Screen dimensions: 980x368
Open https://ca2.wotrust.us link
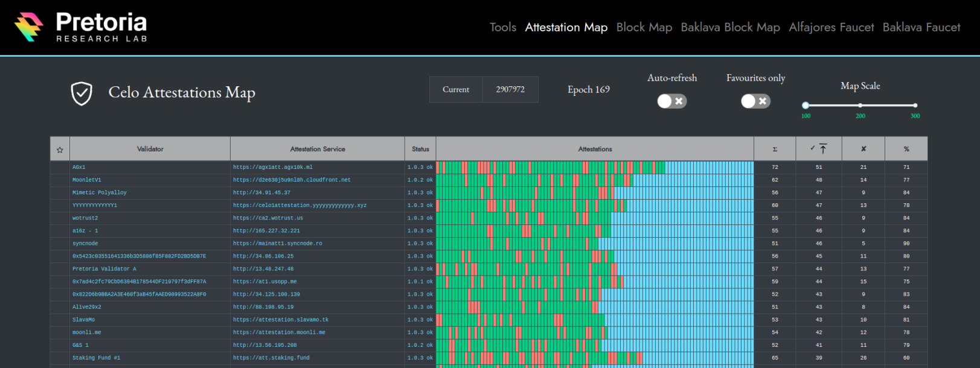(x=268, y=218)
